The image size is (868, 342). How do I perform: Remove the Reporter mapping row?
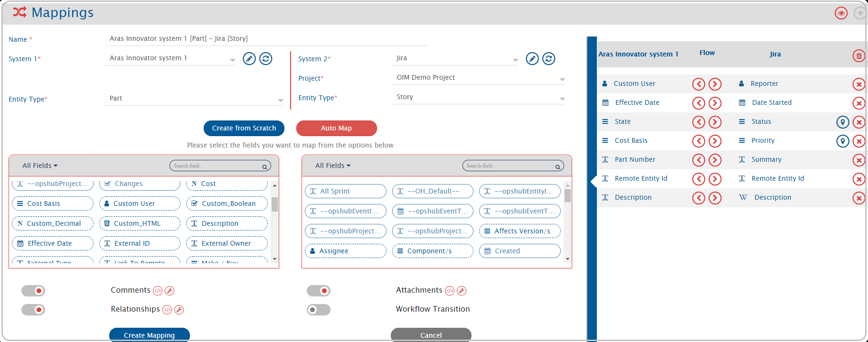[859, 84]
